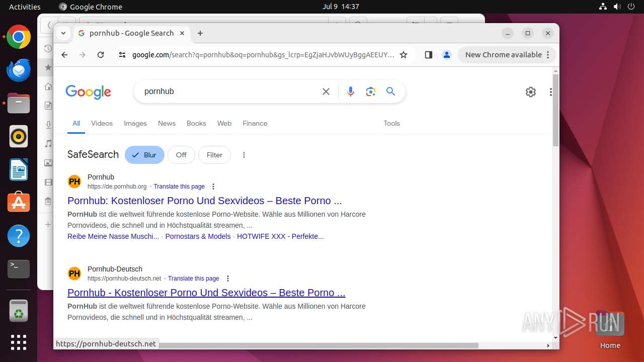The image size is (644, 362).
Task: Switch to Web results tab
Action: [x=224, y=123]
